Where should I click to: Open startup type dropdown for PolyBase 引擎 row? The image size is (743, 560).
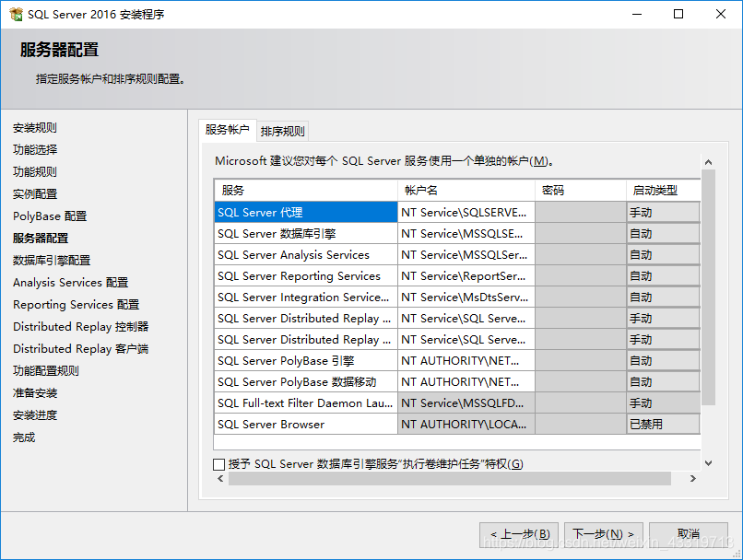click(664, 361)
